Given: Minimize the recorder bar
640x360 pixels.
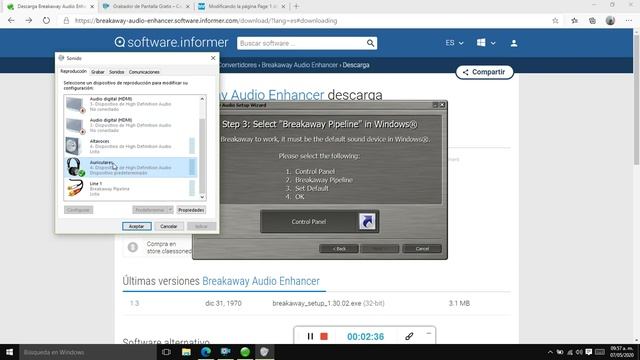Looking at the screenshot, I should (x=429, y=333).
